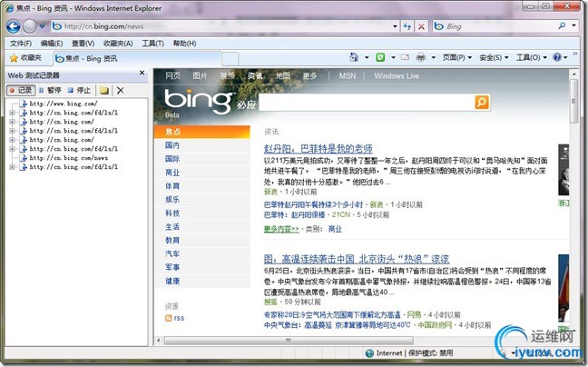Click the green RSS feeds icon
This screenshot has height=367, width=588.
(x=380, y=57)
